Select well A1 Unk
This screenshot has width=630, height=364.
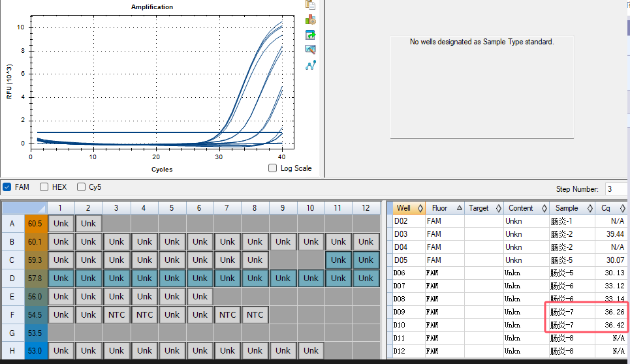point(61,224)
